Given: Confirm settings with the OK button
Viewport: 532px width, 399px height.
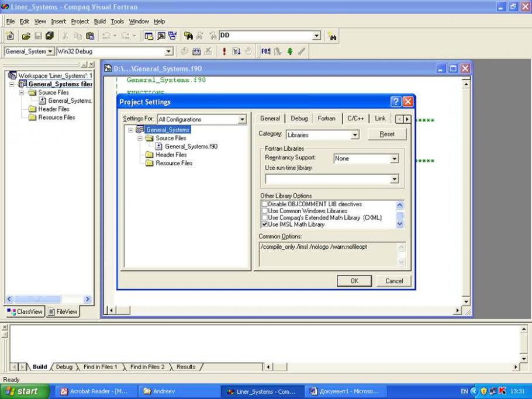Looking at the screenshot, I should 354,281.
